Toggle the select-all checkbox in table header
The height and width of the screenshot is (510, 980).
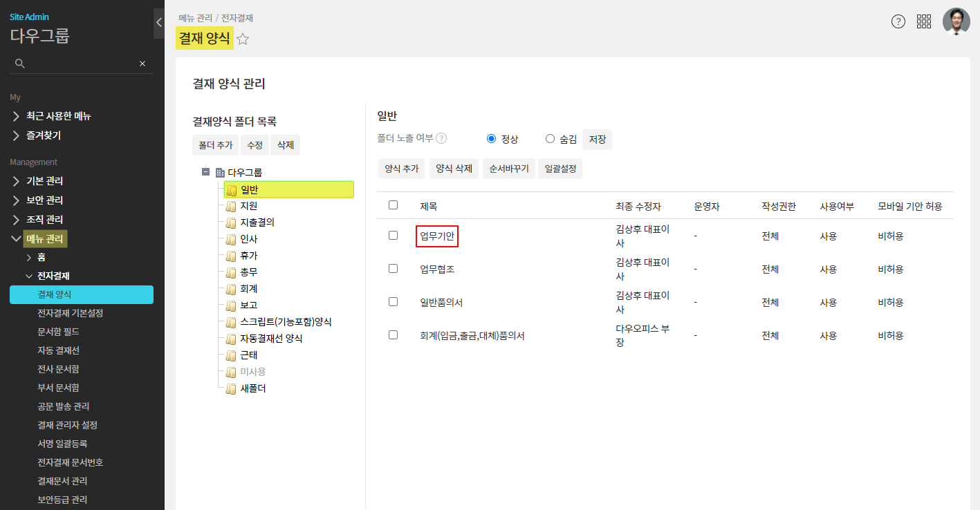coord(393,205)
